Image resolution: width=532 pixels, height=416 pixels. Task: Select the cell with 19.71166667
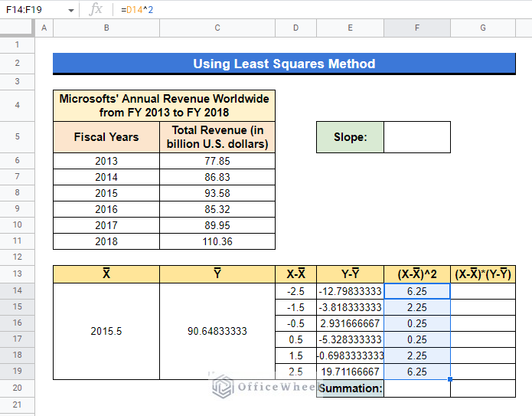point(350,372)
